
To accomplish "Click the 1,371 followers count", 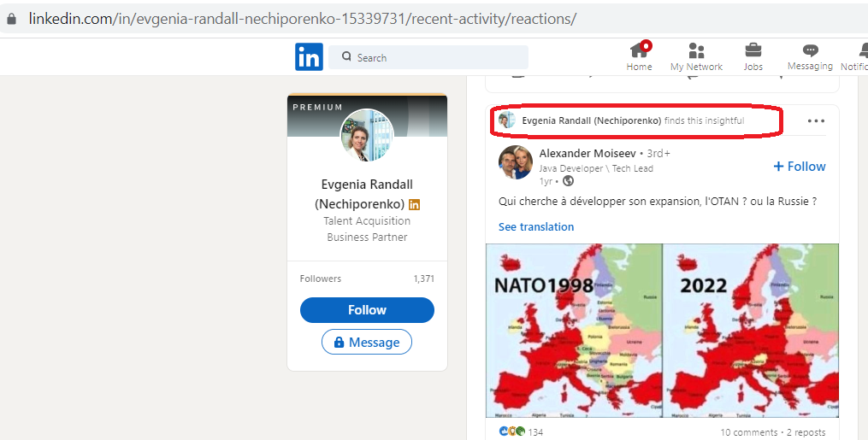I will [423, 279].
